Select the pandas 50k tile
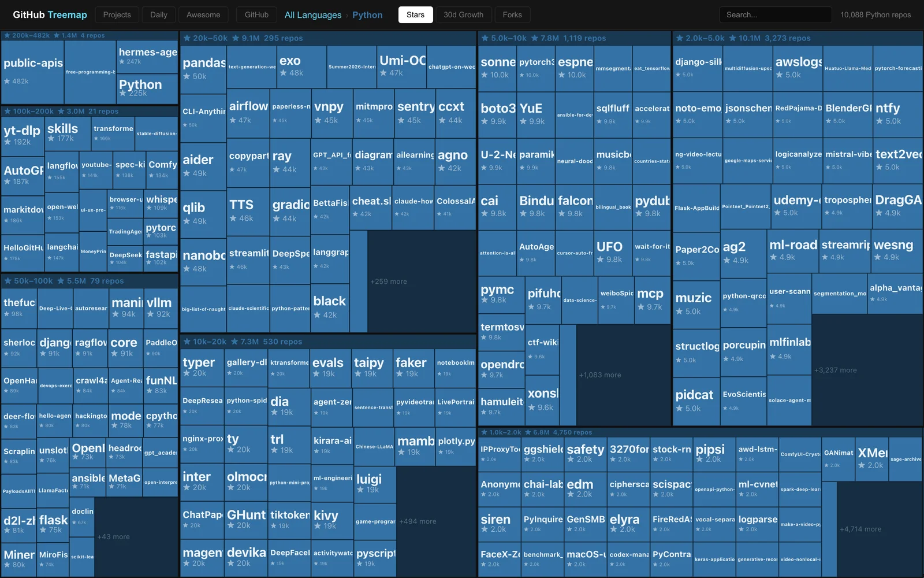This screenshot has height=578, width=924. click(x=204, y=69)
